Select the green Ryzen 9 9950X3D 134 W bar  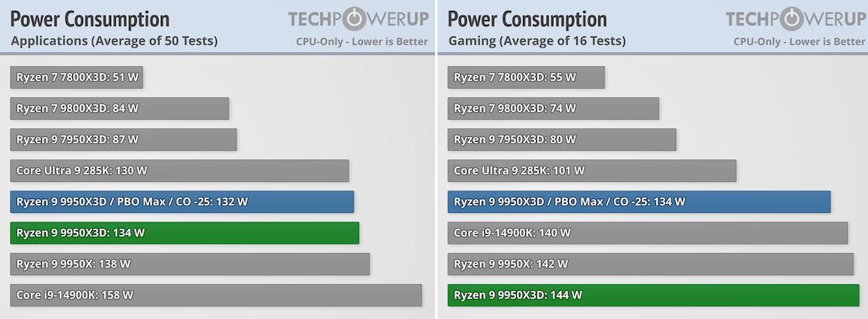coord(184,233)
